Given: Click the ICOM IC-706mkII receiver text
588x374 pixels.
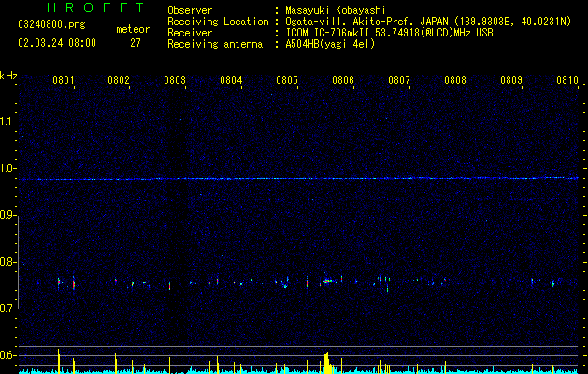Looking at the screenshot, I should [389, 33].
